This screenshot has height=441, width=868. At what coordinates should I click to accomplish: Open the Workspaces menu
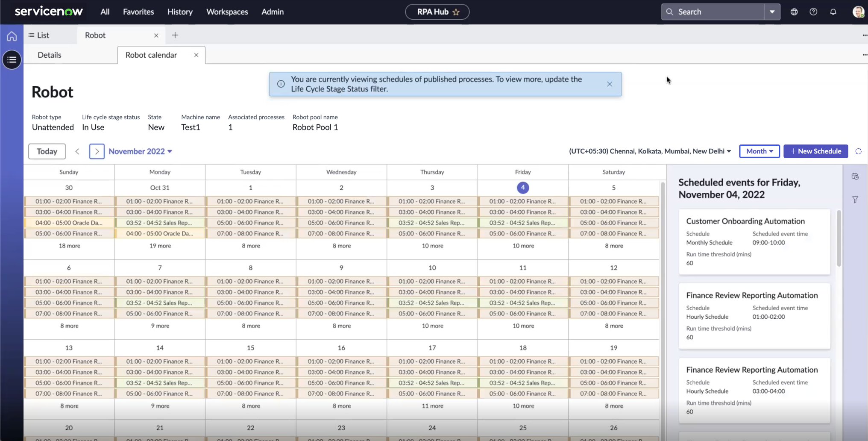click(x=227, y=12)
